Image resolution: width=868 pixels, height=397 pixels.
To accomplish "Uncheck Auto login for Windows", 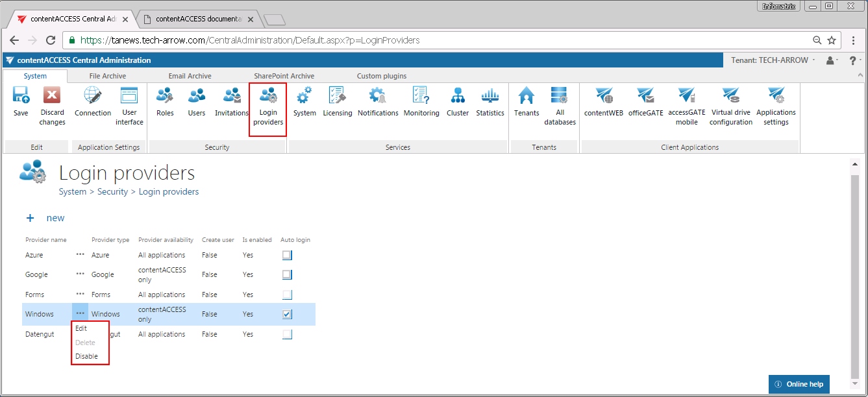I will (287, 314).
